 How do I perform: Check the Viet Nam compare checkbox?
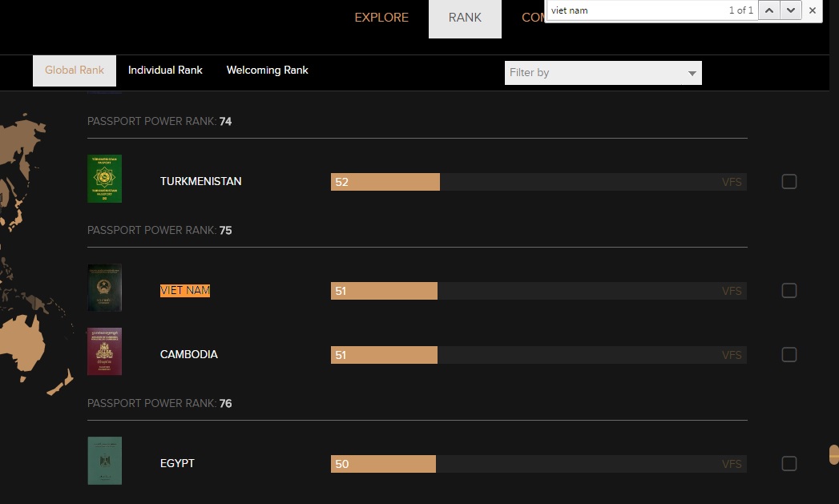[789, 291]
